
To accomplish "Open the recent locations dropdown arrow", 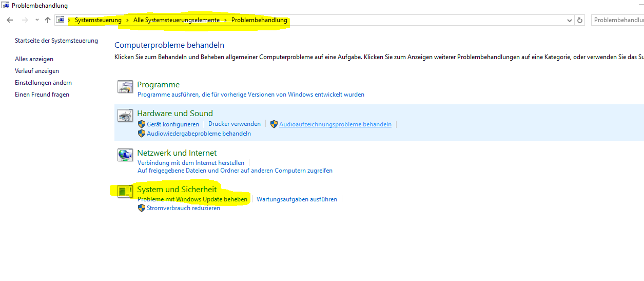I will coord(37,20).
